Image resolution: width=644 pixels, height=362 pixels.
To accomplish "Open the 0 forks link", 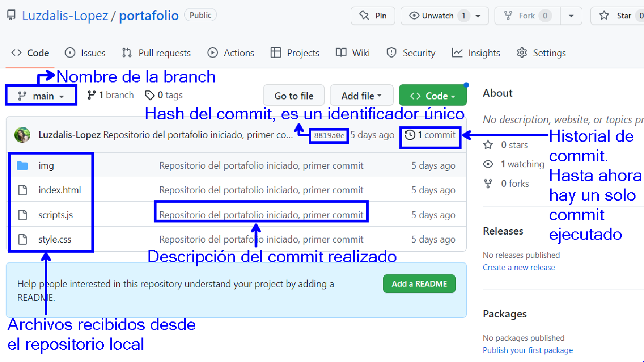I will tap(515, 183).
